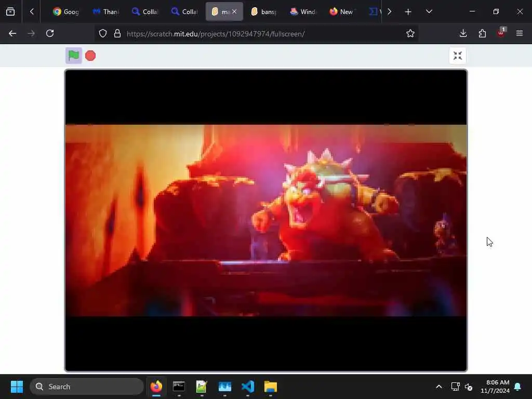Open network status tray icon
Viewport: 532px width, 399px height.
pyautogui.click(x=455, y=387)
